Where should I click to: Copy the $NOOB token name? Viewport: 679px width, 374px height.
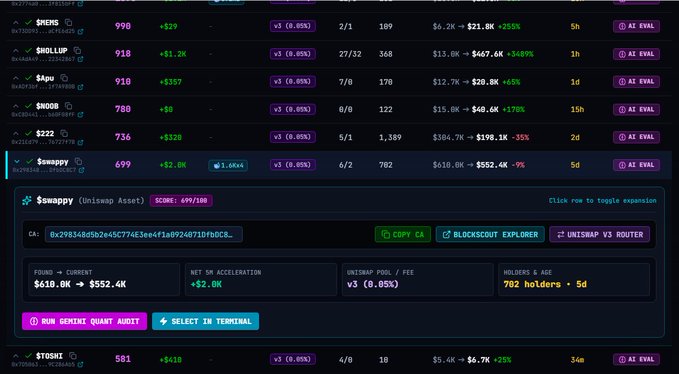(68, 106)
